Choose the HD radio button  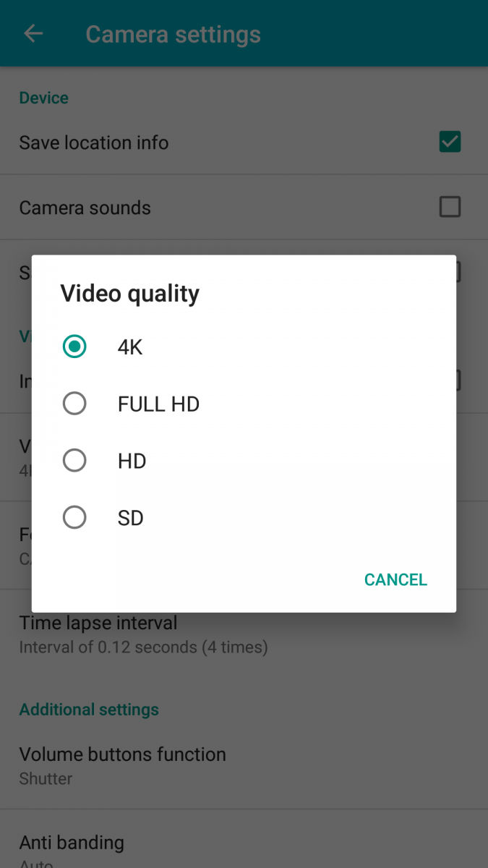tap(74, 461)
